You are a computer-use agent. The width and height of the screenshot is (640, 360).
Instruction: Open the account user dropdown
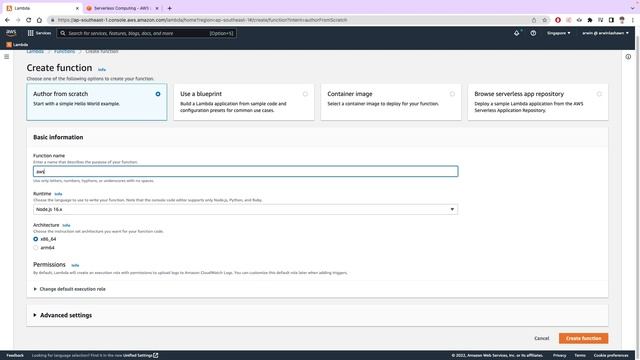[x=605, y=33]
